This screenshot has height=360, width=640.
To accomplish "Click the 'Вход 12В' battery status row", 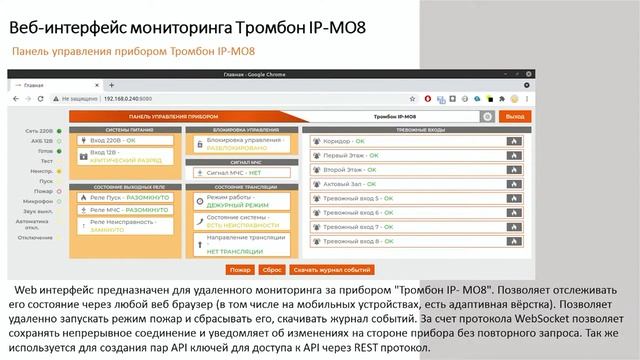I will coord(125,156).
